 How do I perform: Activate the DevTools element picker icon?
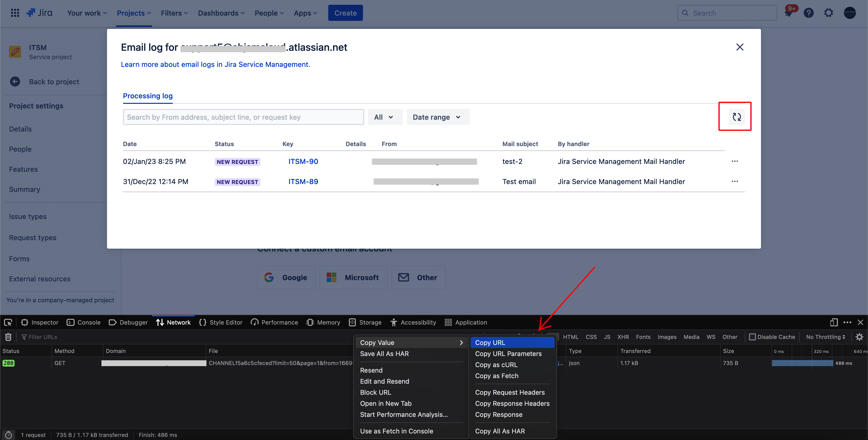coord(8,323)
